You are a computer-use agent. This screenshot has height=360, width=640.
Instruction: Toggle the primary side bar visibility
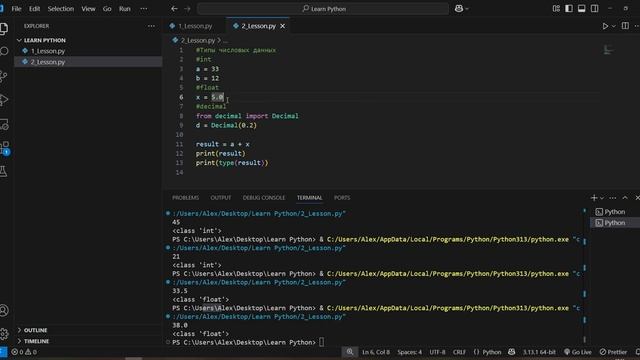tap(569, 9)
